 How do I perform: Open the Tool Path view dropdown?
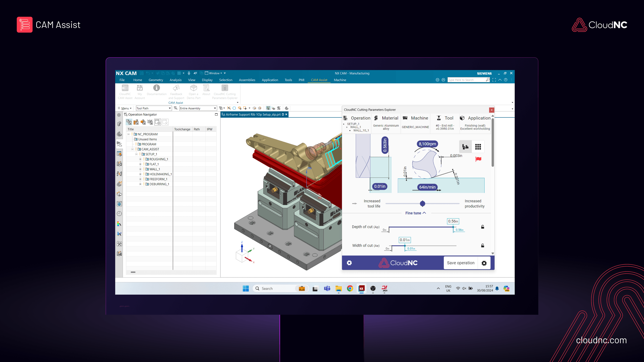point(170,108)
